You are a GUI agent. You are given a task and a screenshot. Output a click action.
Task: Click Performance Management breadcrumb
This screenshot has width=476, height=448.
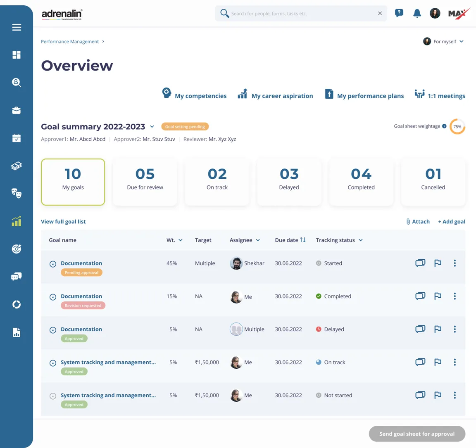click(70, 42)
